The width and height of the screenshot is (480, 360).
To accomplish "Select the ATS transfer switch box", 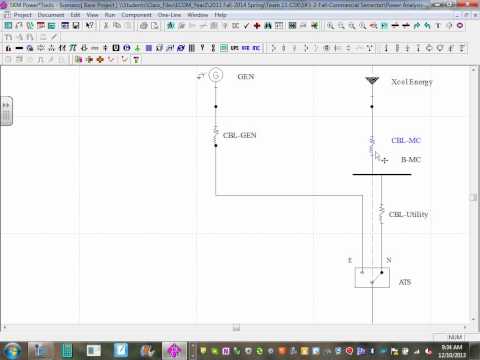I will coord(372,277).
